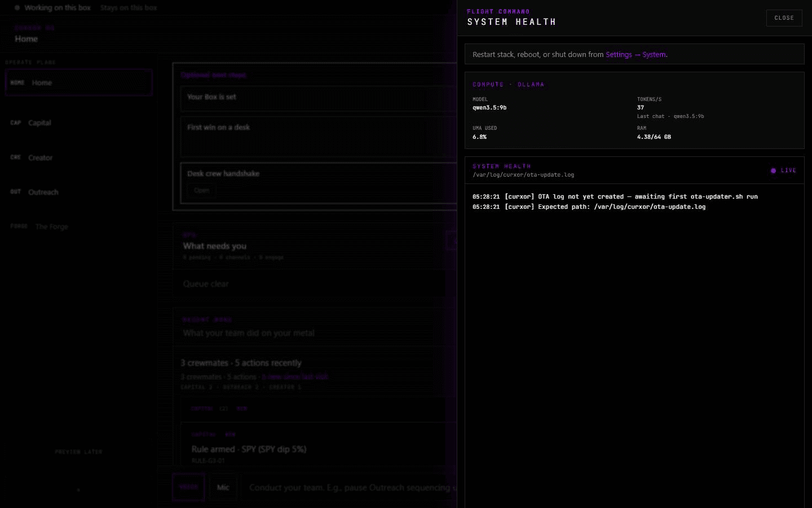Click the 'What needs you' heading
The image size is (812, 508).
click(214, 246)
